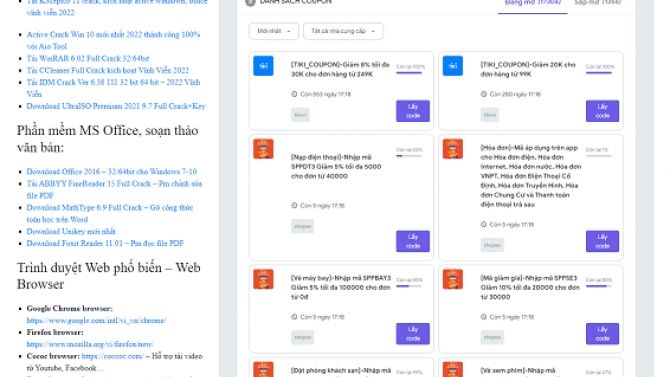The image size is (670, 377).
Task: Click the Mã giảm giá SPPSE3 coupon title
Action: click(530, 287)
